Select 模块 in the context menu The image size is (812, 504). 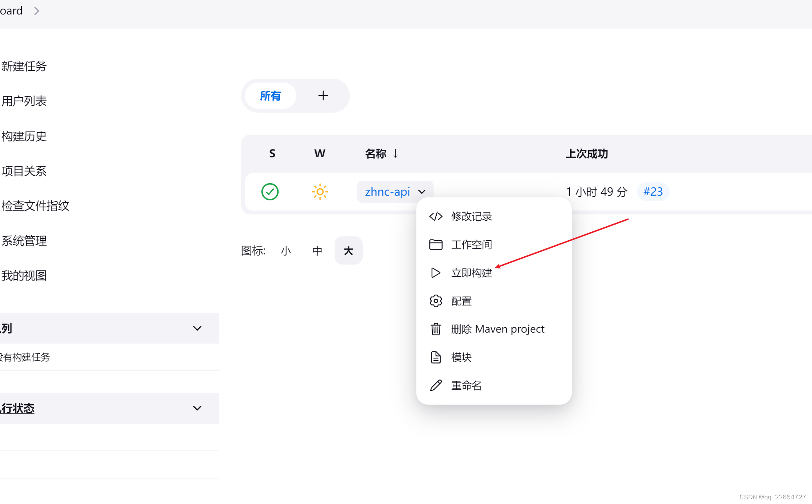pyautogui.click(x=494, y=357)
